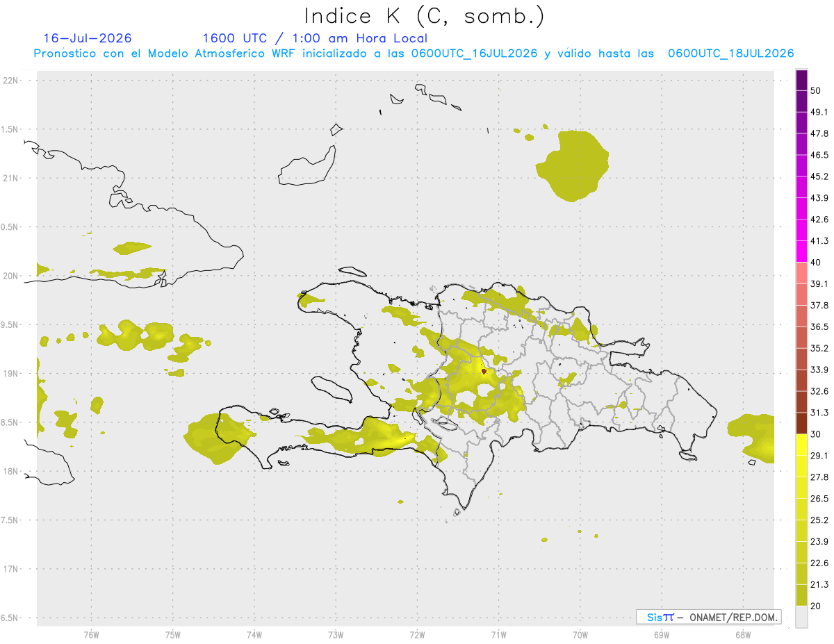
Task: Click the 'Indice K (C, somb.)' title
Action: (x=424, y=16)
